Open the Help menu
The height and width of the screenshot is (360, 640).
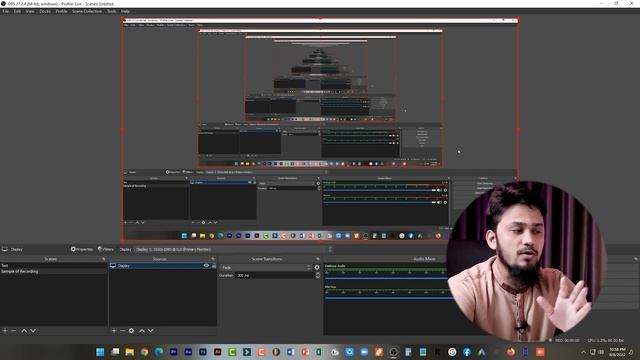(125, 11)
